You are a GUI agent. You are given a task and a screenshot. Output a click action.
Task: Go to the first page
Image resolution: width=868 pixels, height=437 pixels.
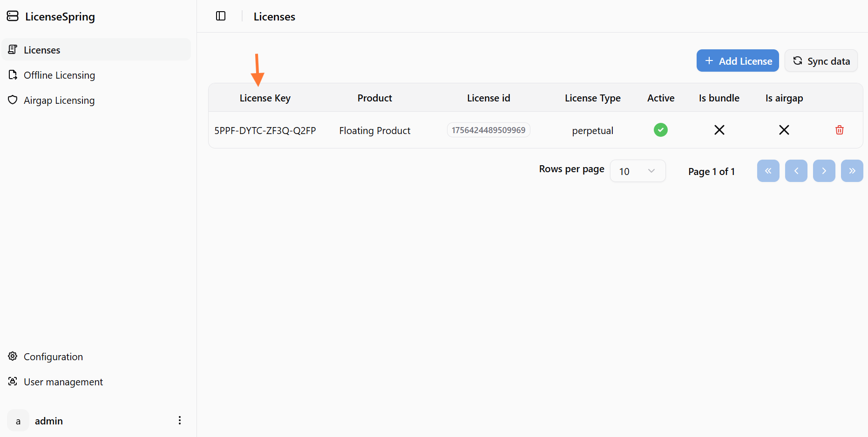pyautogui.click(x=768, y=171)
